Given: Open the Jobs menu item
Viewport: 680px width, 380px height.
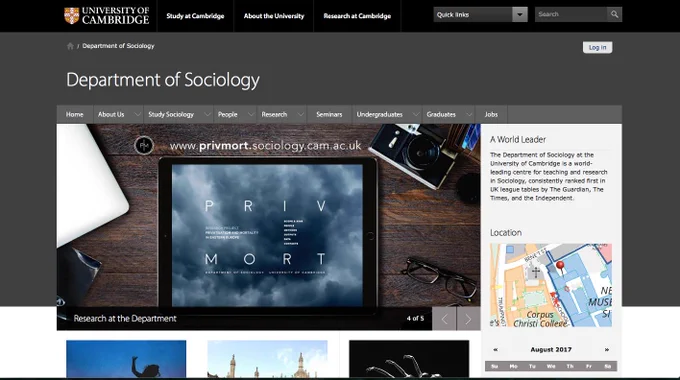Looking at the screenshot, I should 491,115.
